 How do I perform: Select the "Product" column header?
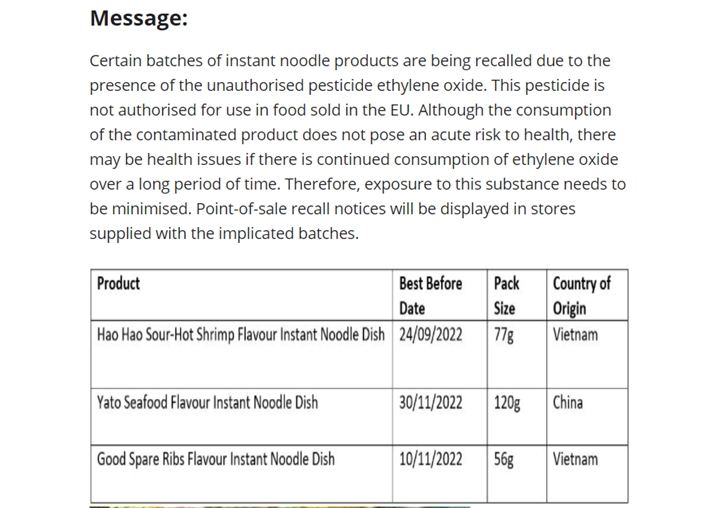click(119, 284)
